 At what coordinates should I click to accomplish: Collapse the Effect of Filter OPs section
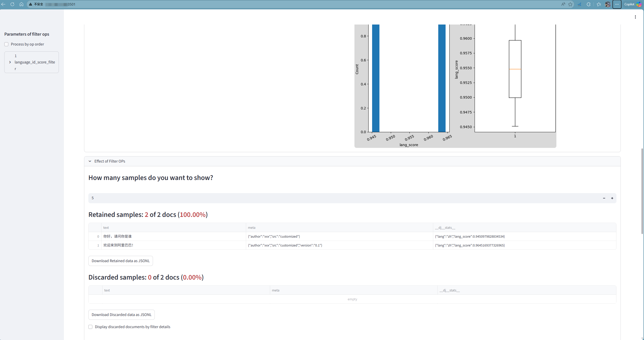point(90,161)
